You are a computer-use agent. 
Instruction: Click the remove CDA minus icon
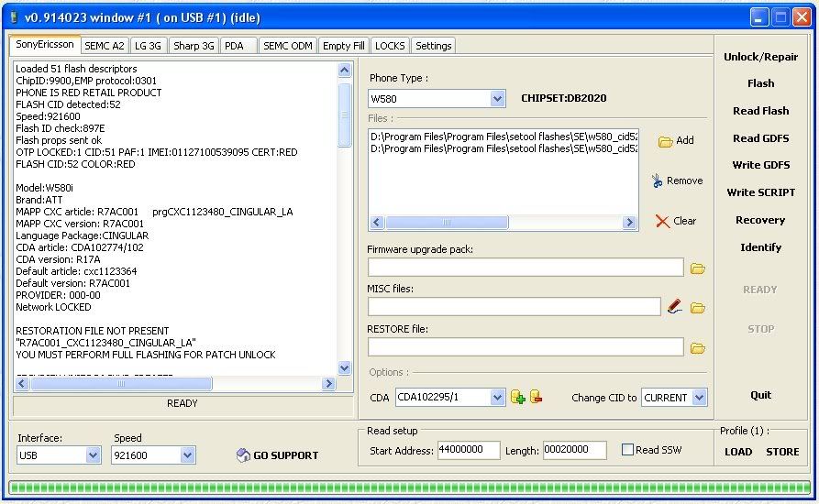point(536,397)
